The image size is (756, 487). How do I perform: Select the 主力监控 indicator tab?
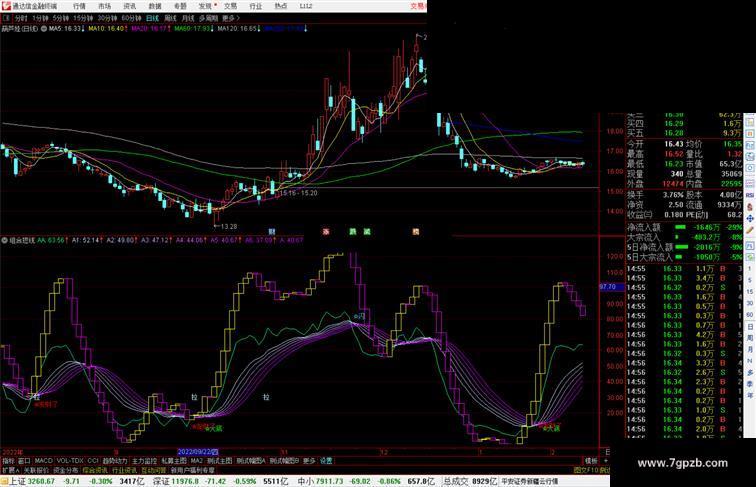click(x=144, y=461)
